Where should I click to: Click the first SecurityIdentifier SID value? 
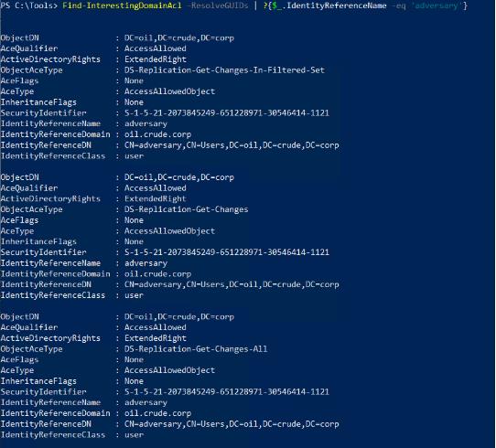click(x=227, y=113)
